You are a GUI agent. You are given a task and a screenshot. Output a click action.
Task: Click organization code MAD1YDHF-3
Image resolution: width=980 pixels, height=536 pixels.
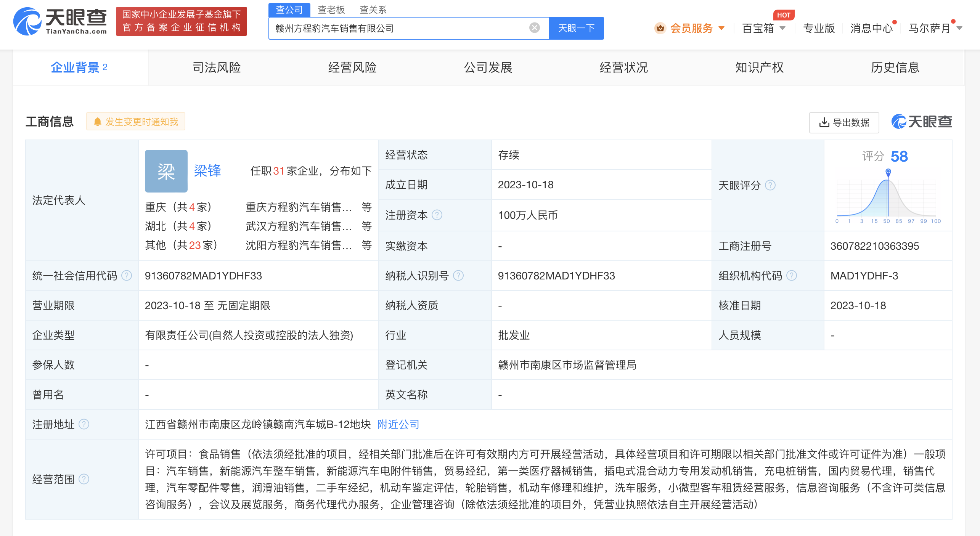click(x=864, y=276)
